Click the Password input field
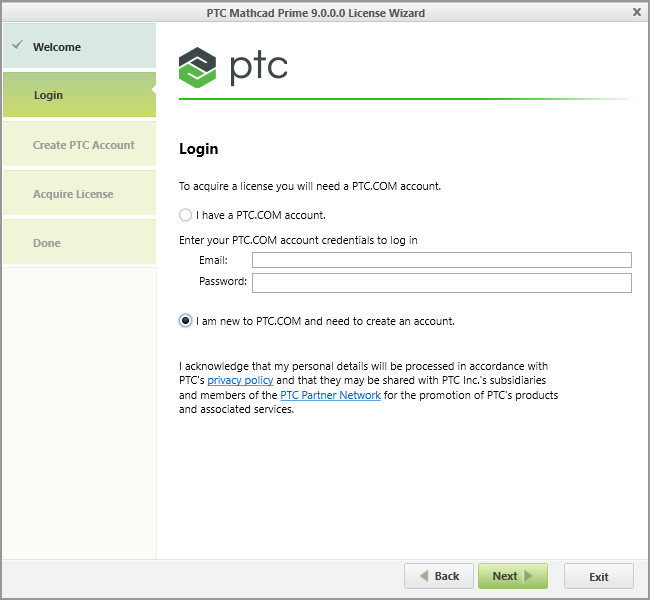 coord(441,282)
